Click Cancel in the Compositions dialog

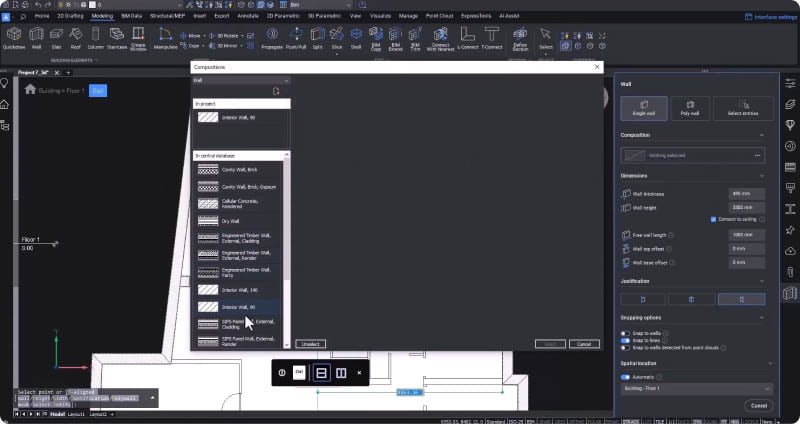point(584,344)
